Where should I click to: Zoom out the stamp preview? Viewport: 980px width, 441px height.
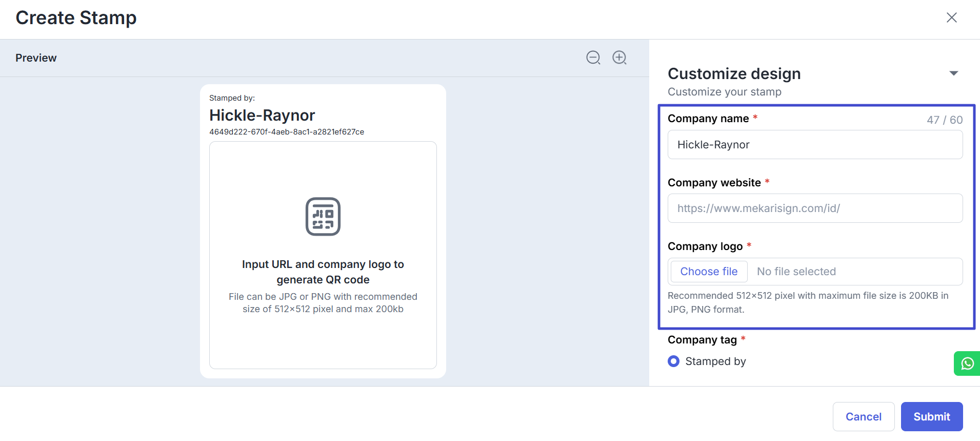pyautogui.click(x=593, y=57)
